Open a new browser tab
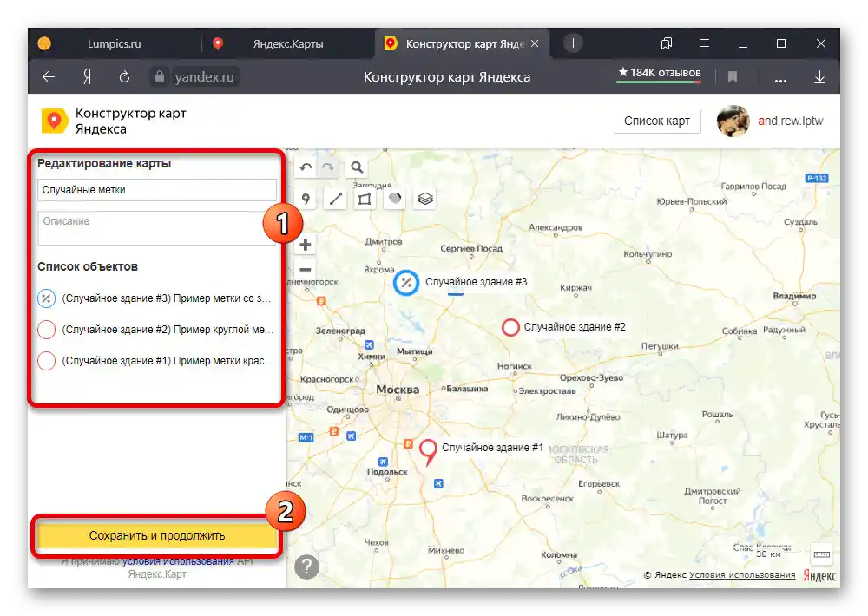The image size is (868, 616). (573, 43)
